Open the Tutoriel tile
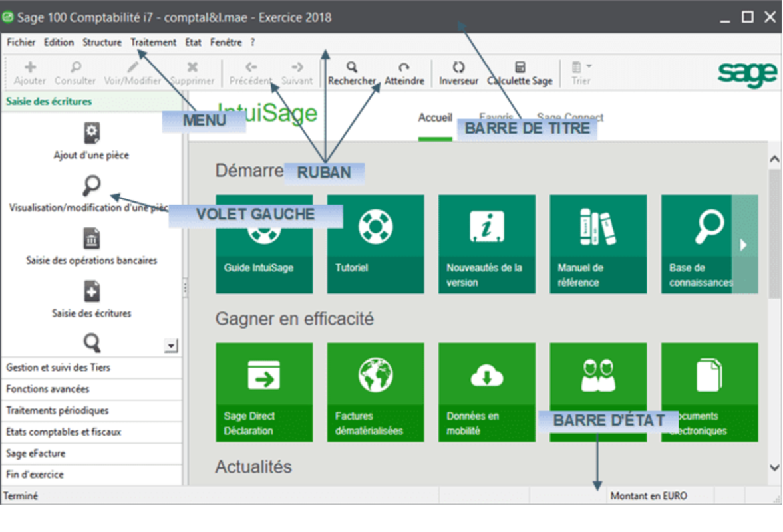This screenshot has width=783, height=532. point(375,244)
